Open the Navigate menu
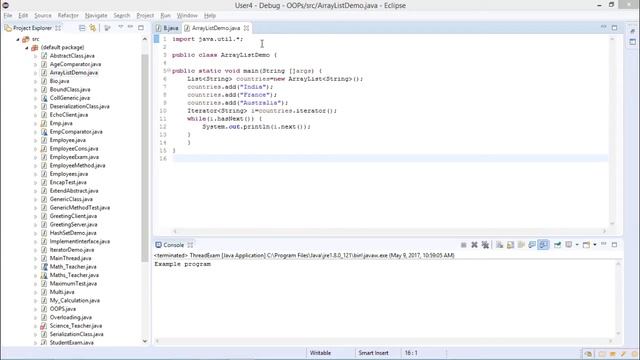Screen dimensions: 640x360 (96, 16)
